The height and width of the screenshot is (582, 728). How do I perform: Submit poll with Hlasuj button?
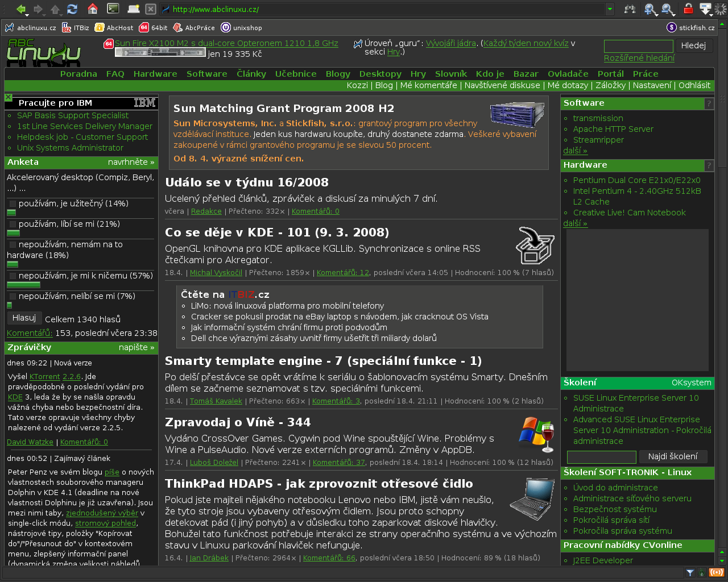tap(24, 318)
